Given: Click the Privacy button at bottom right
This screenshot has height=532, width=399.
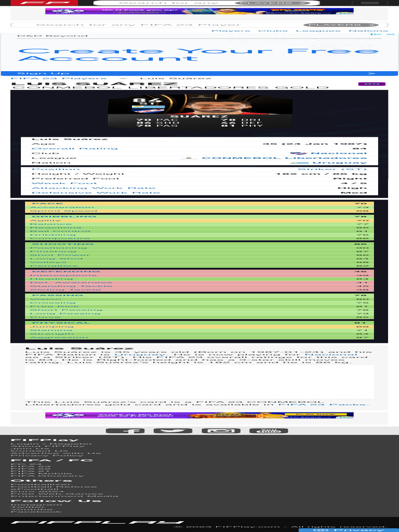Looking at the screenshot, I should tap(349, 529).
